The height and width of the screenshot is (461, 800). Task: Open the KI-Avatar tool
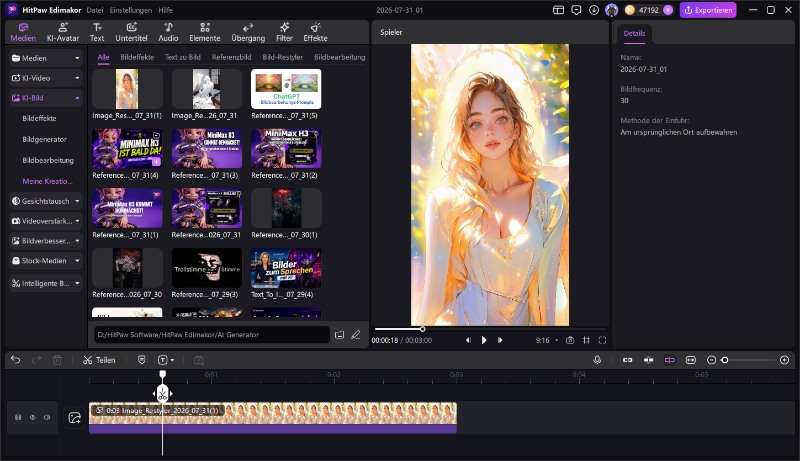(63, 32)
